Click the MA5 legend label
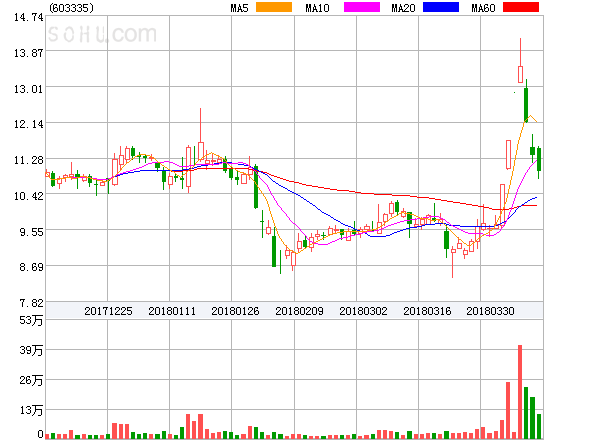Image resolution: width=600 pixels, height=440 pixels. tap(240, 8)
